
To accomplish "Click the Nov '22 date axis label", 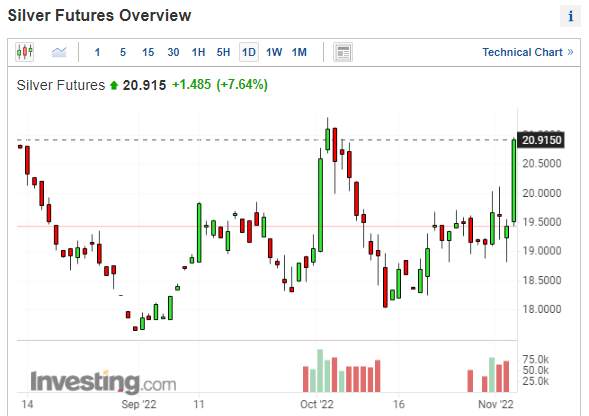I will click(496, 404).
